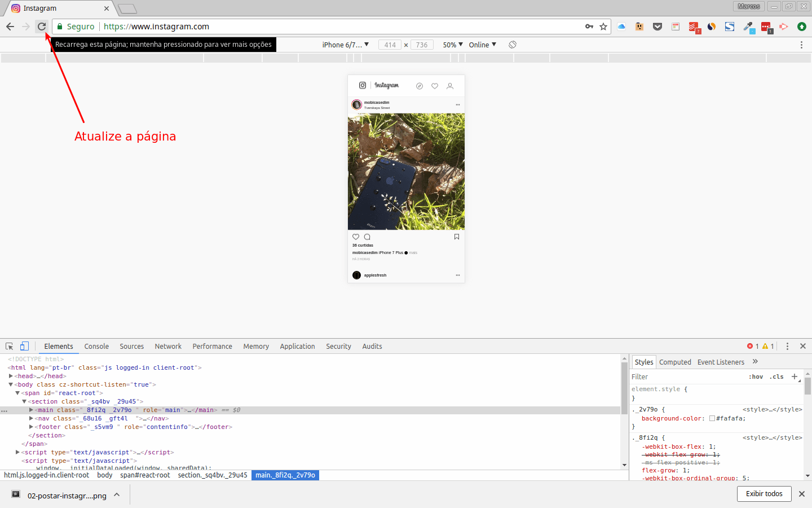
Task: Click the address bar URL
Action: click(156, 27)
